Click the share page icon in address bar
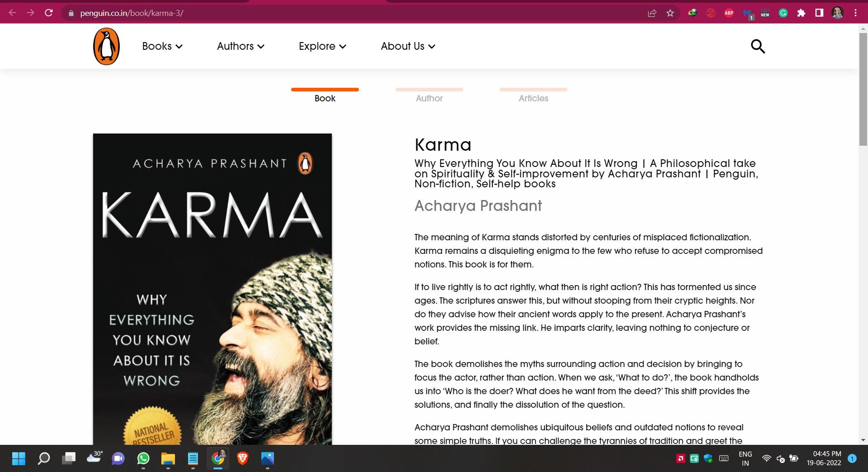Image resolution: width=868 pixels, height=472 pixels. 652,13
